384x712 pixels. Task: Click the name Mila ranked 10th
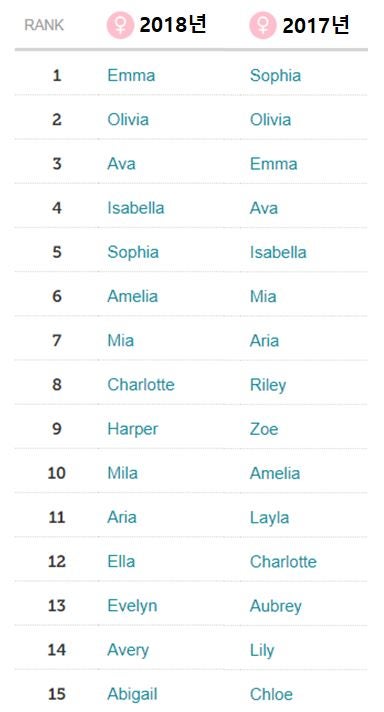click(x=122, y=473)
